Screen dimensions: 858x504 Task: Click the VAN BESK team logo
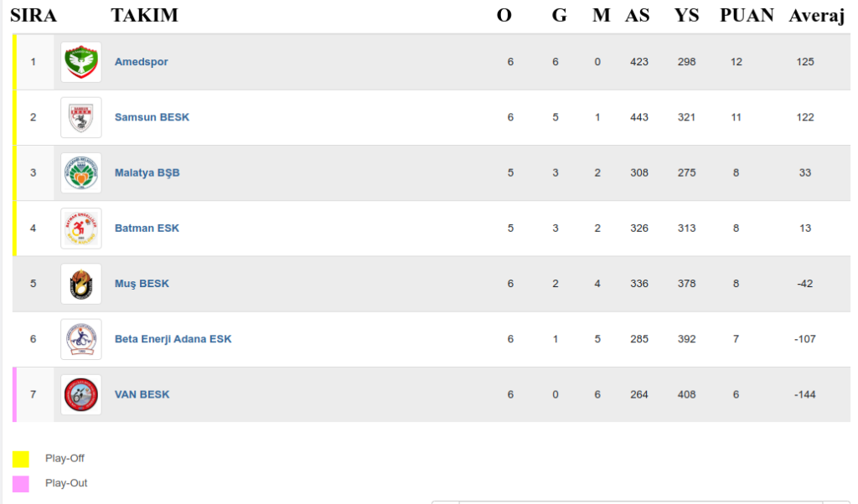(81, 394)
